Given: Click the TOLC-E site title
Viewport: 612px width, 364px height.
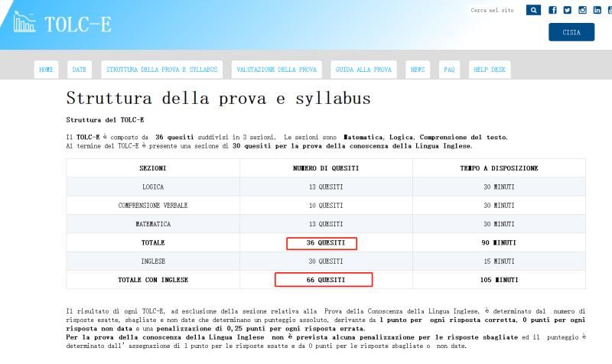Looking at the screenshot, I should coord(78,24).
